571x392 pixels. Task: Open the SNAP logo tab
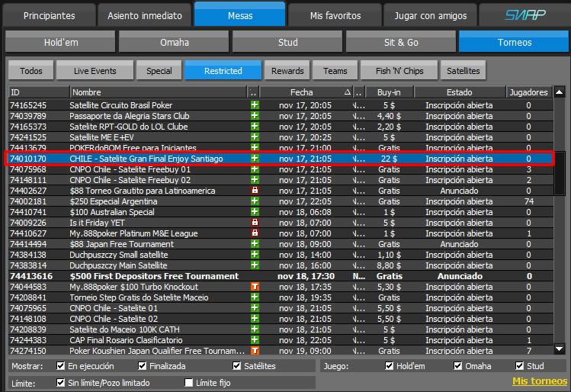(524, 14)
